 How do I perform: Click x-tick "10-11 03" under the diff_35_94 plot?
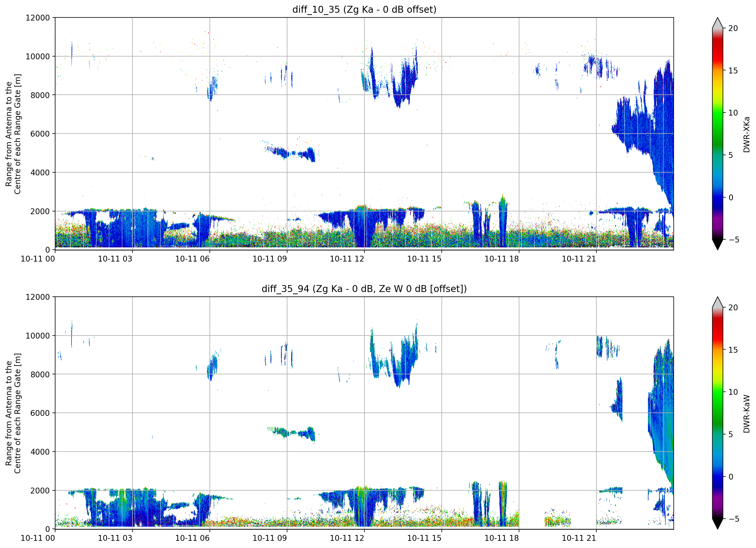point(115,538)
